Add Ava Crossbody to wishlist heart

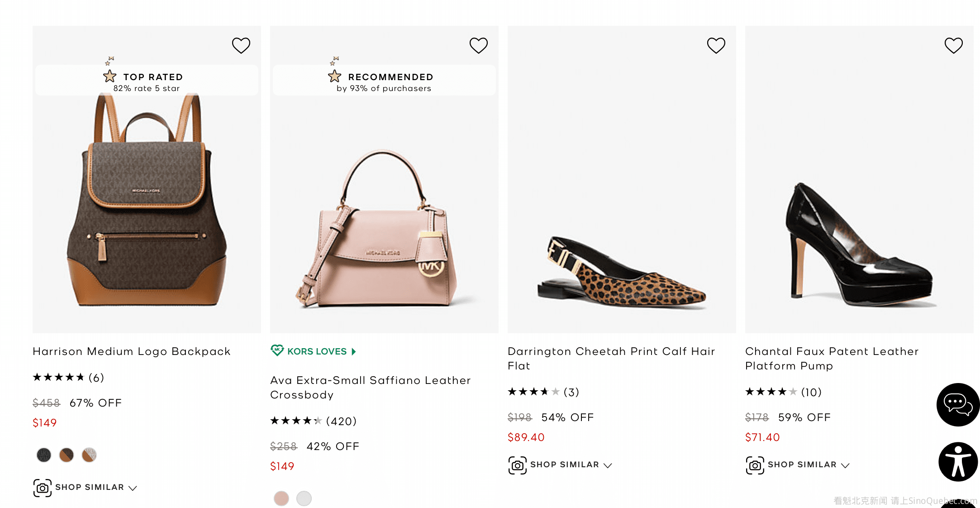click(x=479, y=45)
